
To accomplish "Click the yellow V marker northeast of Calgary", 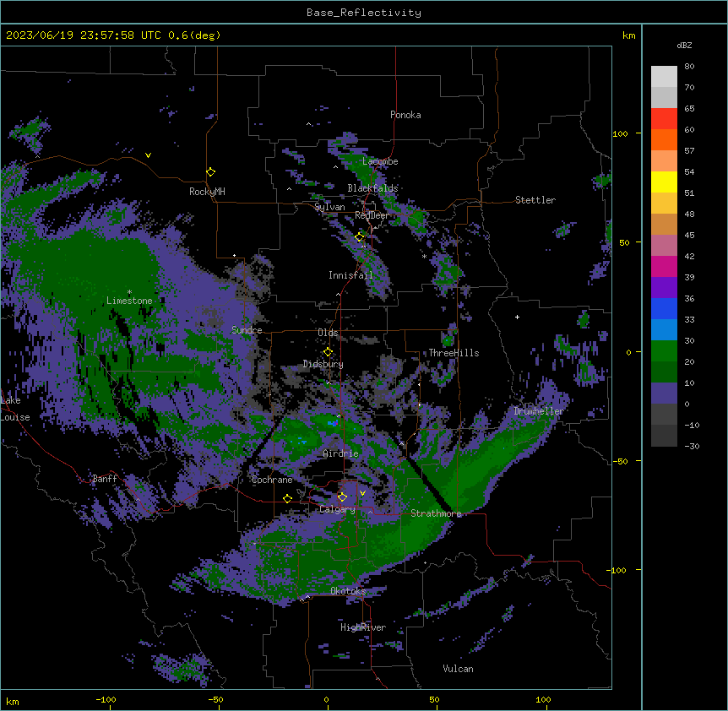I will [362, 493].
